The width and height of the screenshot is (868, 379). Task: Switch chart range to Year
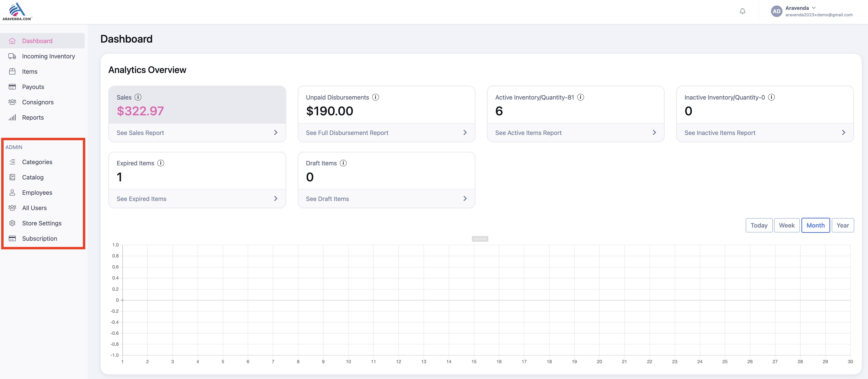pyautogui.click(x=842, y=226)
